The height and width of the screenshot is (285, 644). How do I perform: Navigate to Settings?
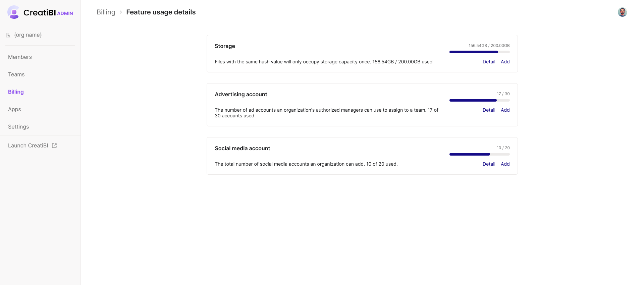coord(18,127)
